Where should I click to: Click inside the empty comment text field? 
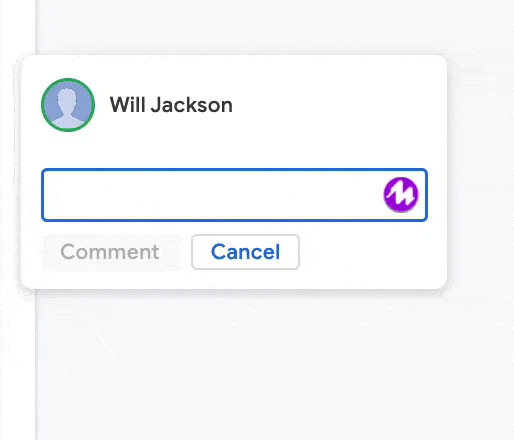[213, 195]
